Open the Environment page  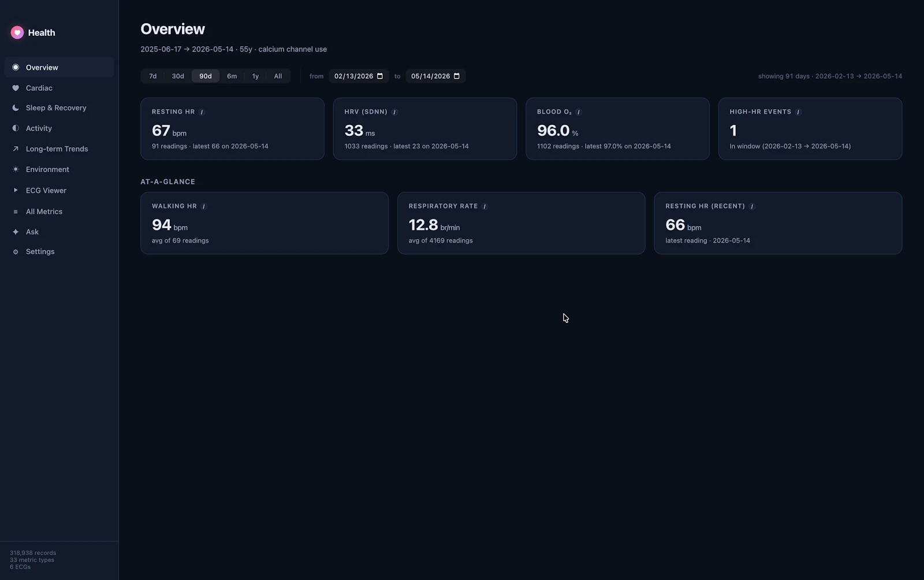pyautogui.click(x=59, y=169)
